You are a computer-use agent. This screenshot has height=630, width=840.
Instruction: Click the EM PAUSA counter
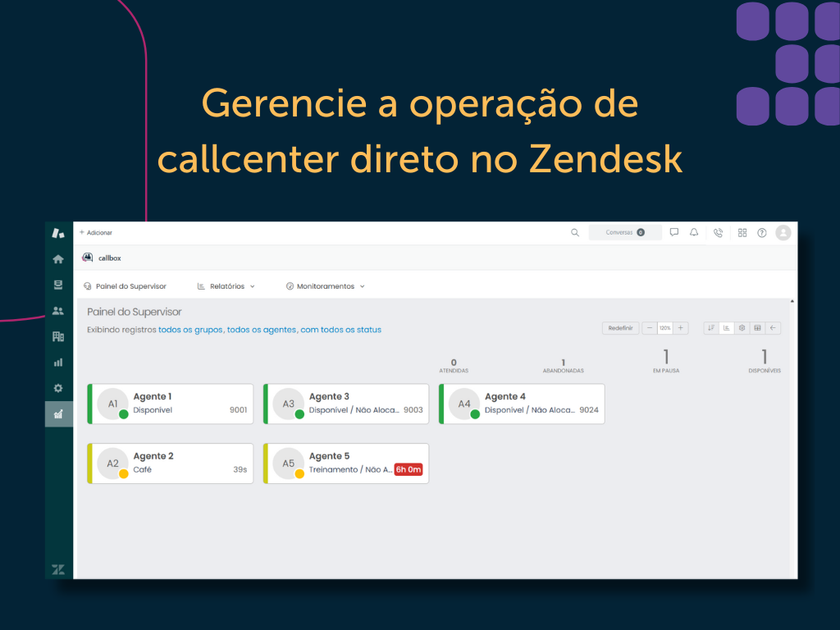coord(666,361)
